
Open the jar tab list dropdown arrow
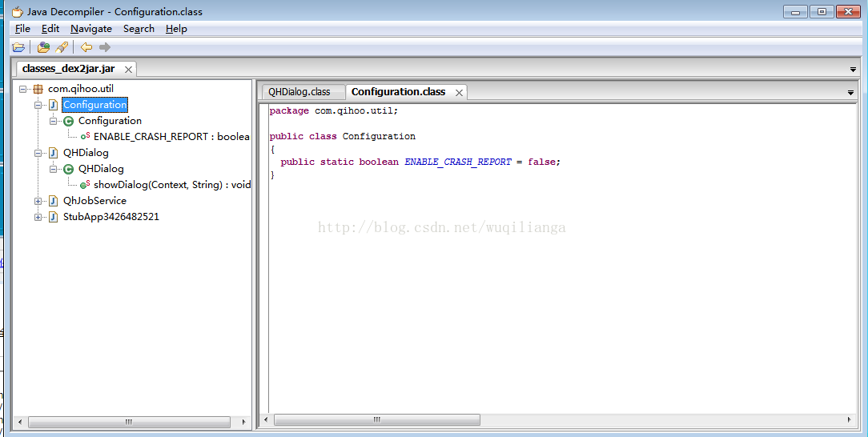[853, 70]
